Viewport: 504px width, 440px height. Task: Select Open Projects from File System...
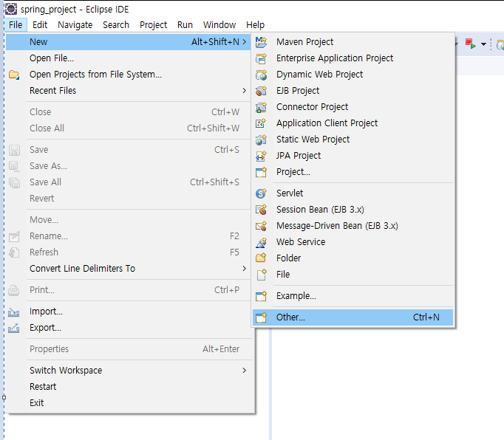pyautogui.click(x=128, y=75)
